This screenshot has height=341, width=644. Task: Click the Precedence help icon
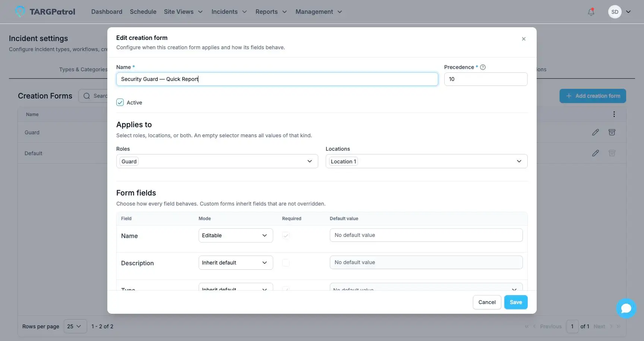(x=483, y=67)
